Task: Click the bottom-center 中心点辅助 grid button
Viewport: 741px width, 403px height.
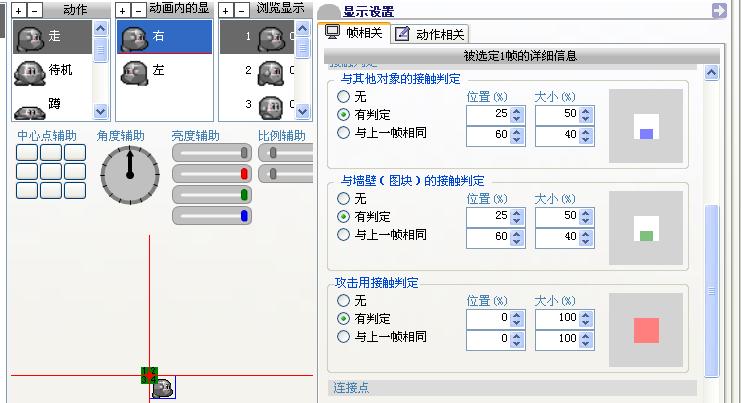Action: (51, 190)
